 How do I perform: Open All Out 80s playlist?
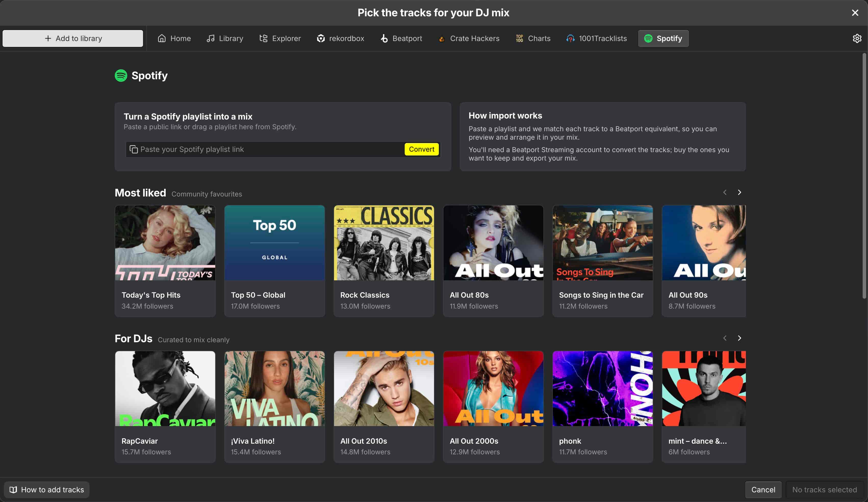pos(493,261)
